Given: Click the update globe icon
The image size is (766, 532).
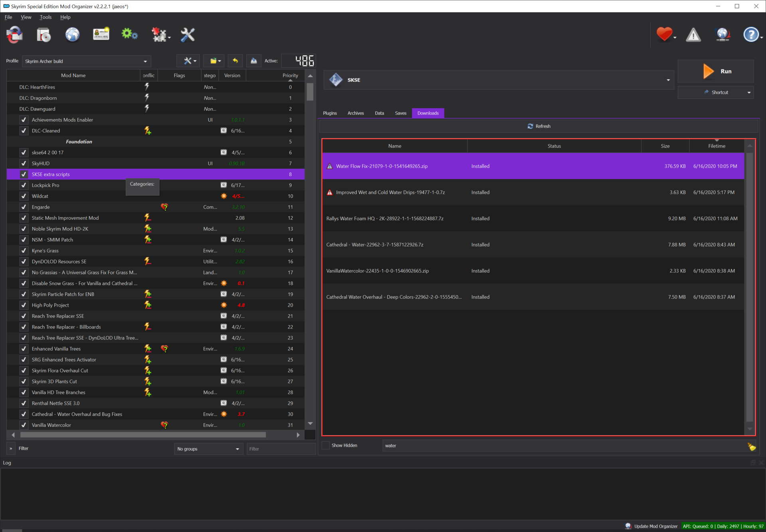Looking at the screenshot, I should 723,35.
